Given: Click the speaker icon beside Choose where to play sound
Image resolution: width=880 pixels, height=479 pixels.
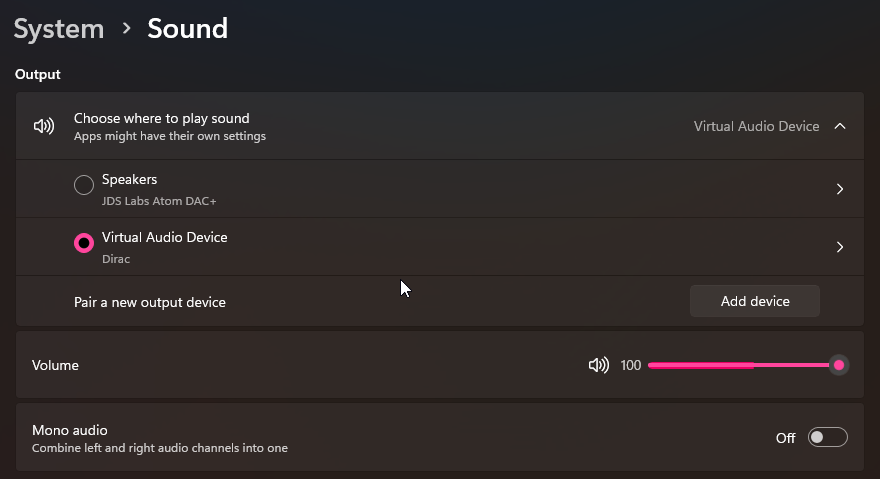Looking at the screenshot, I should tap(44, 126).
